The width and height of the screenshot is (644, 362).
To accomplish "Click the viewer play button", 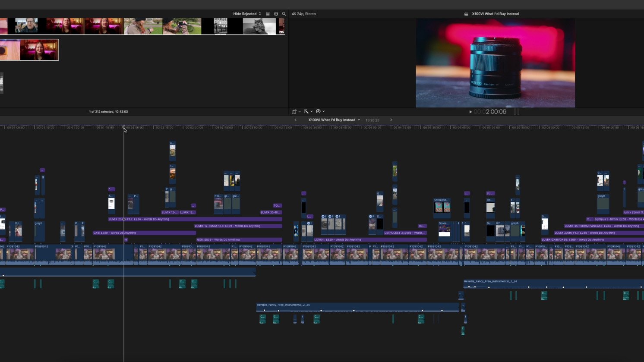I will (x=470, y=112).
